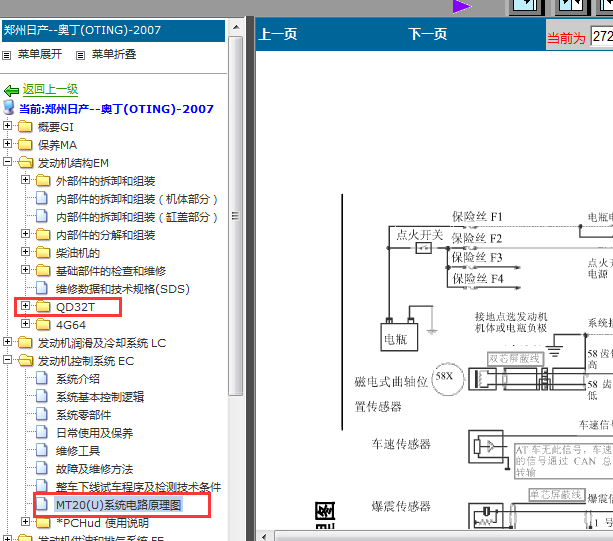Image resolution: width=613 pixels, height=541 pixels.
Task: Click folder icon of 保养MA
Action: (25, 144)
